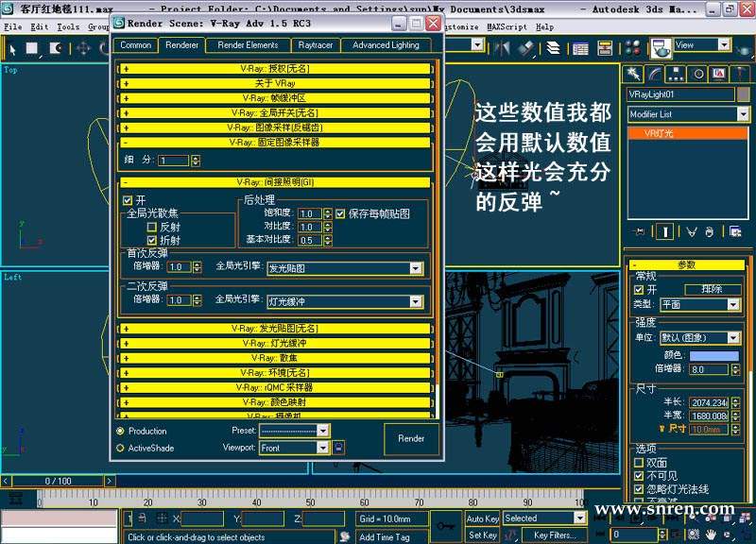This screenshot has height=544, width=756.
Task: Enable the 双面 option checkbox
Action: [639, 463]
